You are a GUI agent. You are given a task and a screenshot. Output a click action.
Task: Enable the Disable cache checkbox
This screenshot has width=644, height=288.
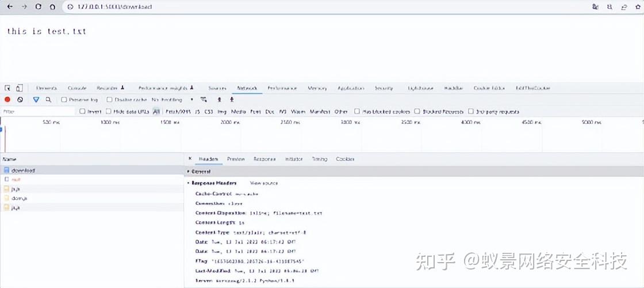click(x=109, y=100)
